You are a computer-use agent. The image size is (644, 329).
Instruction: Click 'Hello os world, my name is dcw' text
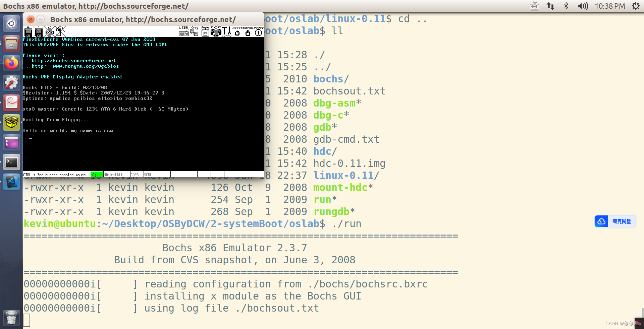click(68, 130)
